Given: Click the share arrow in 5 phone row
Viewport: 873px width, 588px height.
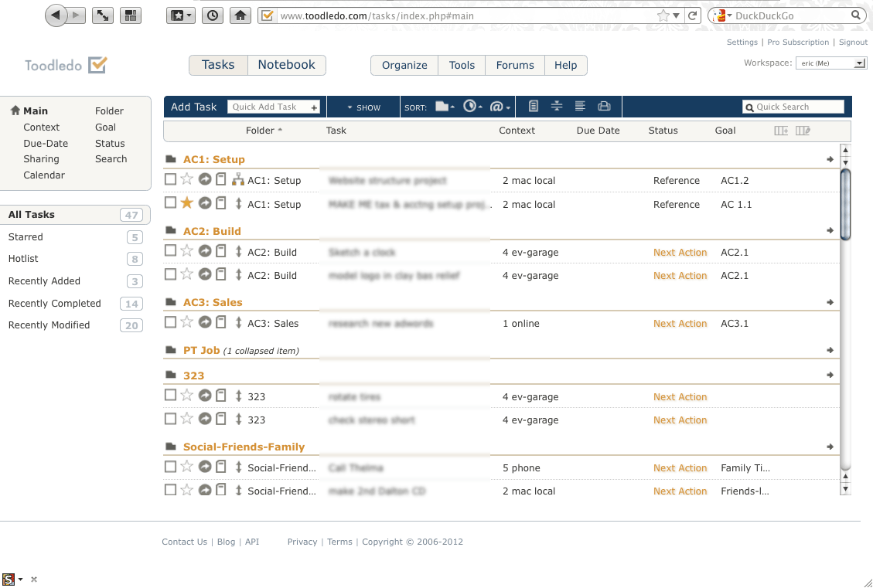Looking at the screenshot, I should (x=205, y=467).
